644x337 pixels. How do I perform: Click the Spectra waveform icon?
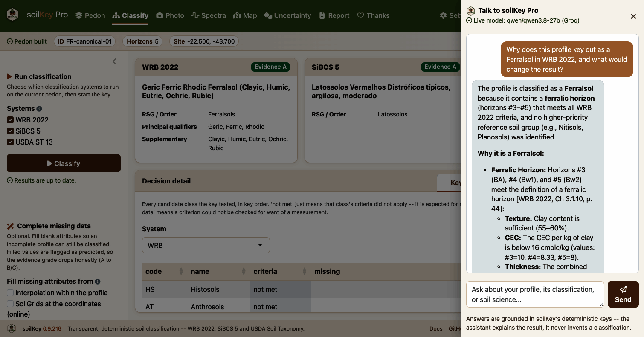click(195, 15)
